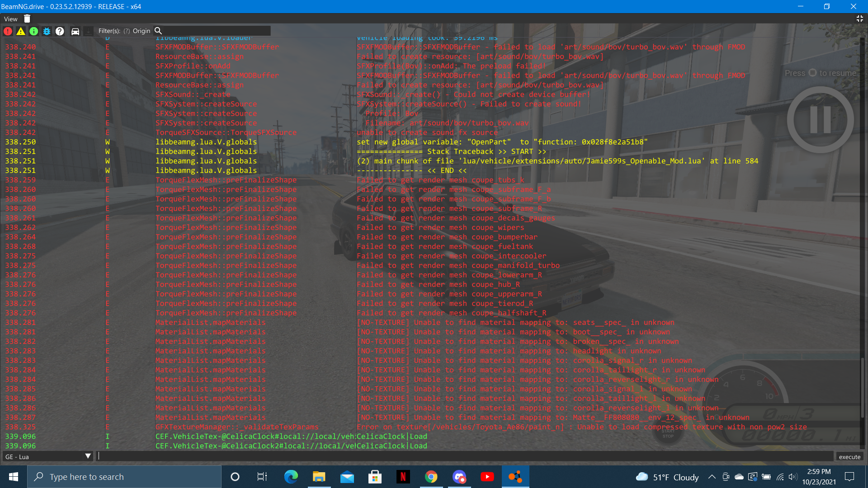Click the execute button
Viewport: 868px width, 488px height.
tap(849, 456)
